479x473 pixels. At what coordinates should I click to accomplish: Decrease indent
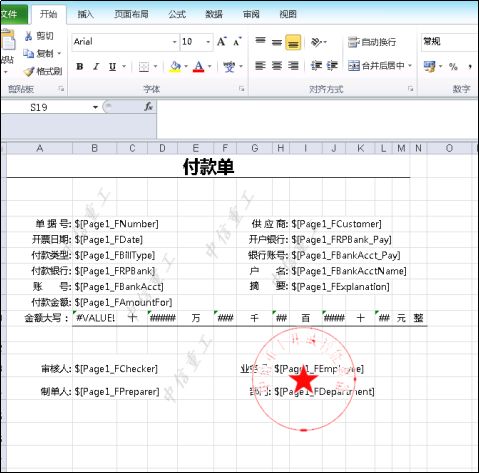tap(316, 66)
